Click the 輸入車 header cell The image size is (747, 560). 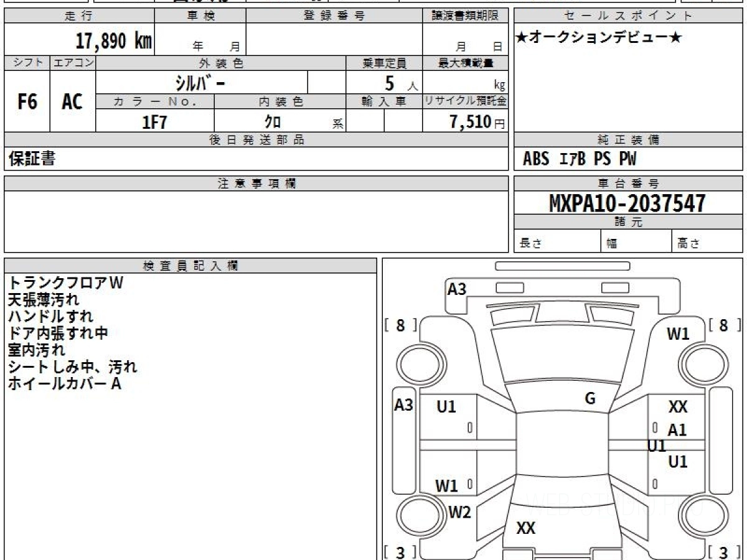tap(384, 102)
